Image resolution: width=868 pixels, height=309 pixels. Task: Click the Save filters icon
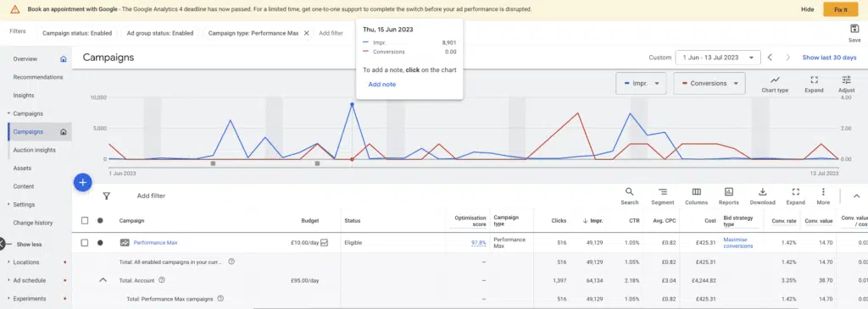click(854, 29)
